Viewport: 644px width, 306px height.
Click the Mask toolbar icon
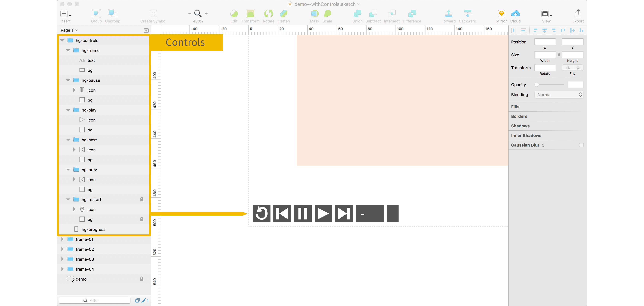[x=314, y=13]
